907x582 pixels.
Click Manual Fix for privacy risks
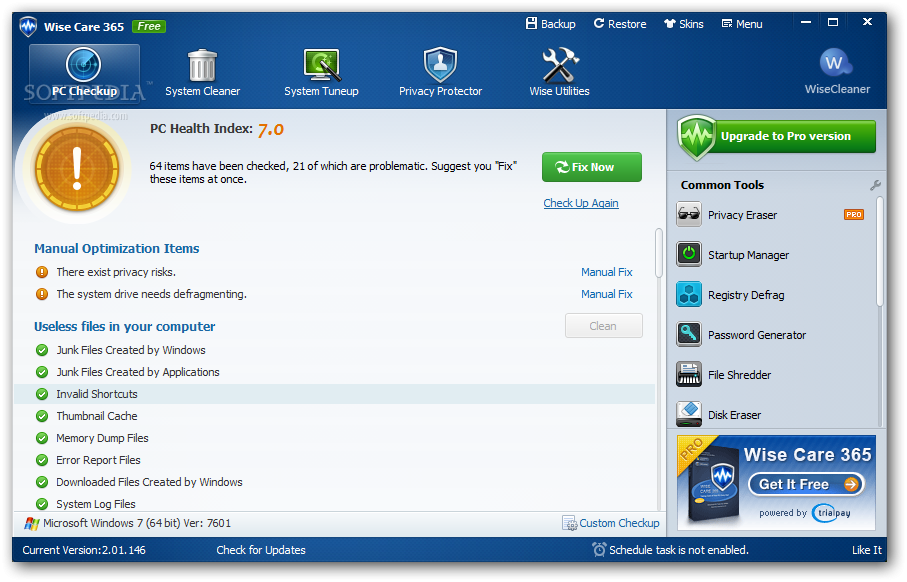point(607,272)
